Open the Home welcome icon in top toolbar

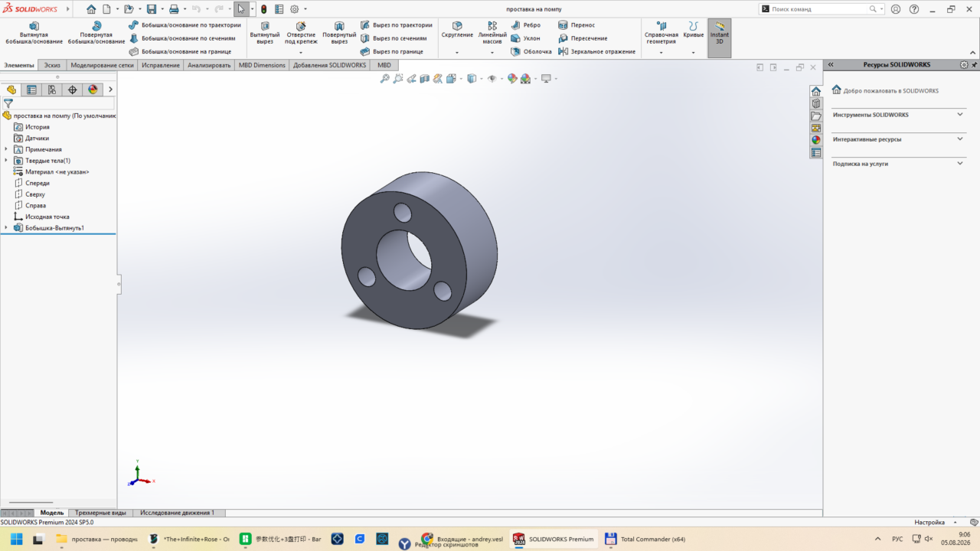coord(91,9)
